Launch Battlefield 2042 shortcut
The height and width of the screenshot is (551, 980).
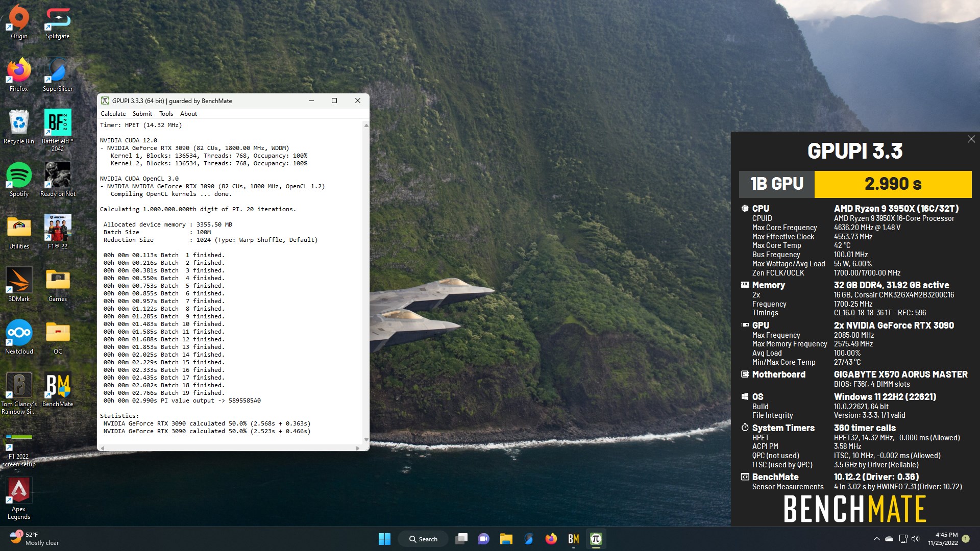click(58, 130)
